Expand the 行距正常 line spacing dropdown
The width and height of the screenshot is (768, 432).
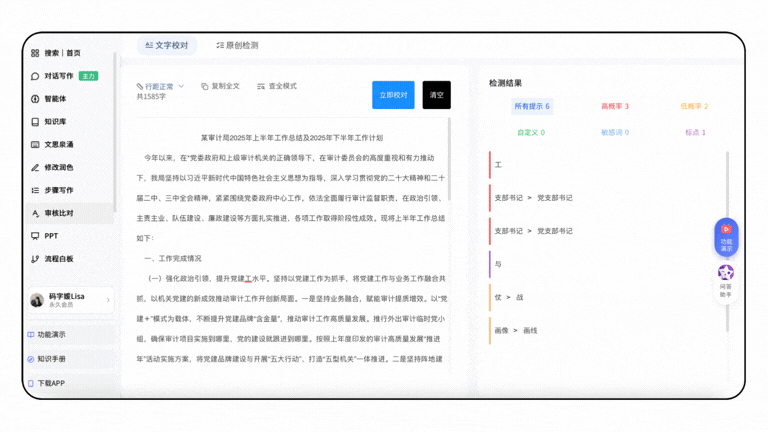pyautogui.click(x=160, y=87)
